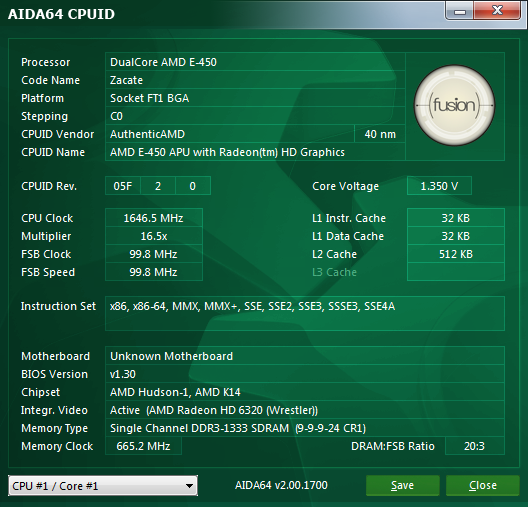Screen dimensions: 528x507
Task: Select the Processor field DualCore AMD E-450
Action: (255, 62)
